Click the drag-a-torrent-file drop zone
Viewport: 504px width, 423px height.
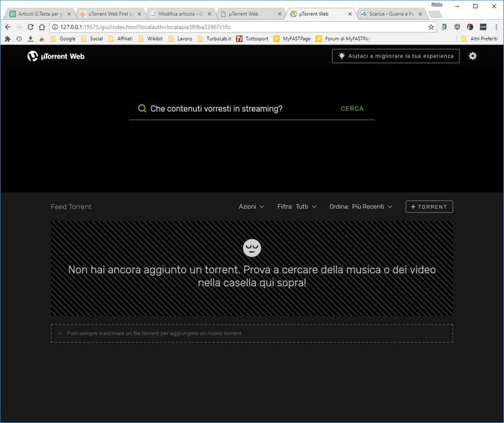[252, 333]
